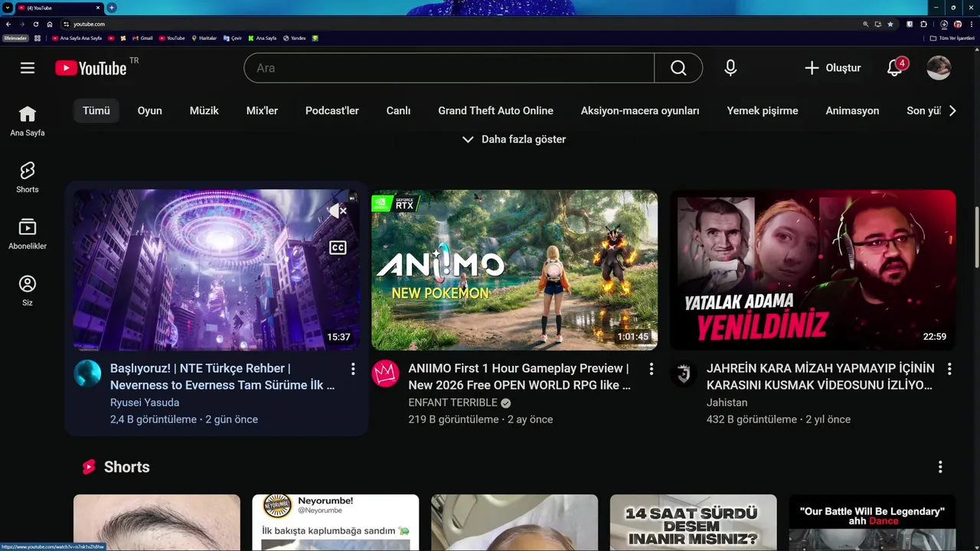Image resolution: width=980 pixels, height=551 pixels.
Task: Open Shorts from the sidebar
Action: 28,178
